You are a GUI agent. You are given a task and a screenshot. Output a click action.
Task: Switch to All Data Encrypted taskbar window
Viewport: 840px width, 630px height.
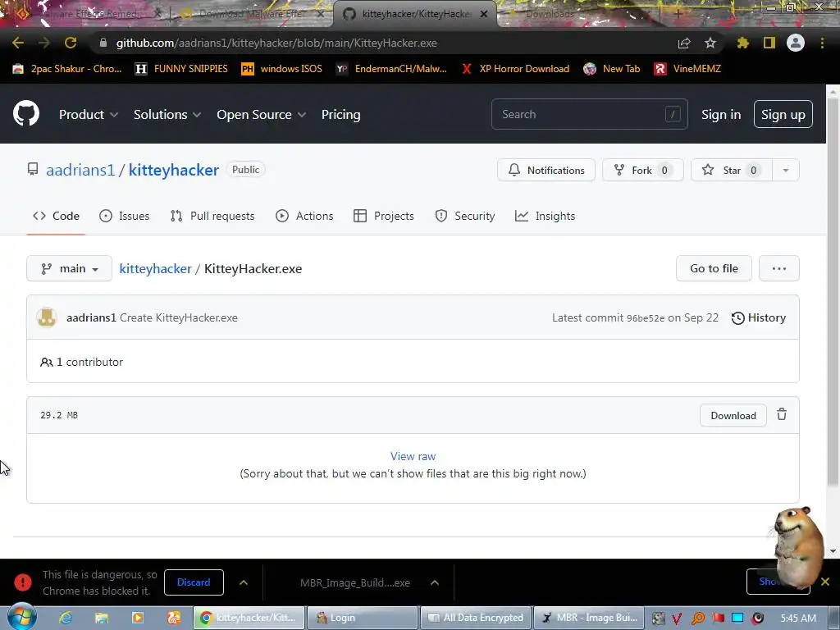point(476,618)
